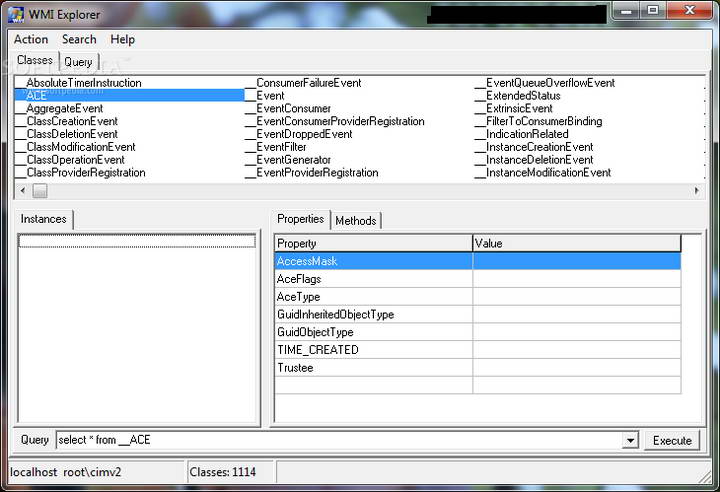Select the __EventGenerator class
This screenshot has height=492, width=720.
[288, 160]
